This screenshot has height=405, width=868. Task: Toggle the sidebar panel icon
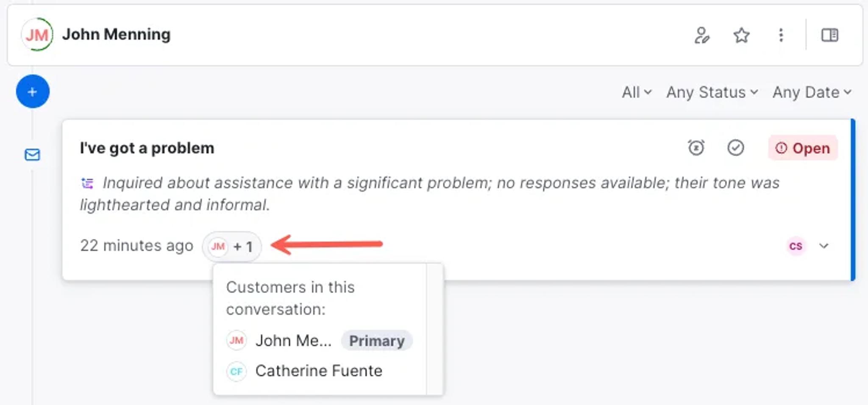(829, 35)
